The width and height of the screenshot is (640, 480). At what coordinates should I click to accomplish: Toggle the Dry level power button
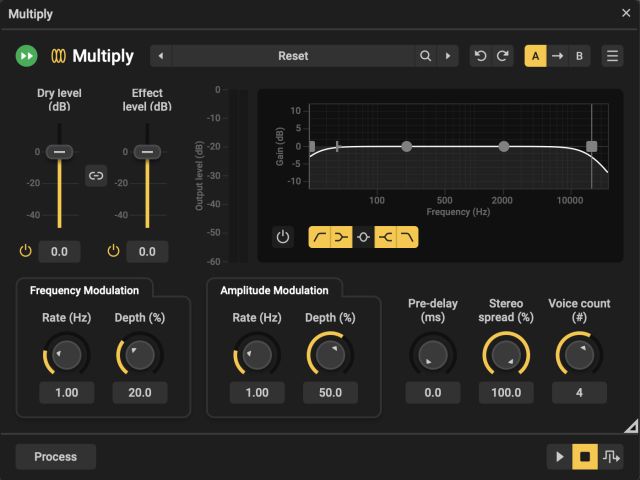pos(25,251)
